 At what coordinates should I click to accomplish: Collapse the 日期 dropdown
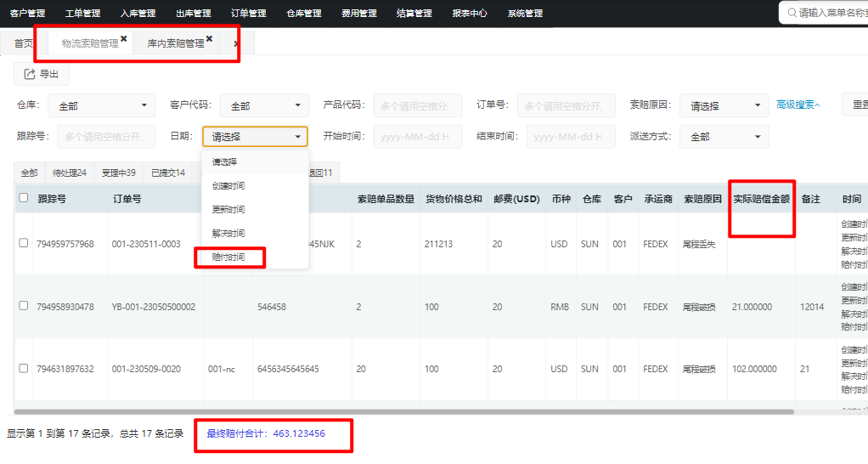255,136
